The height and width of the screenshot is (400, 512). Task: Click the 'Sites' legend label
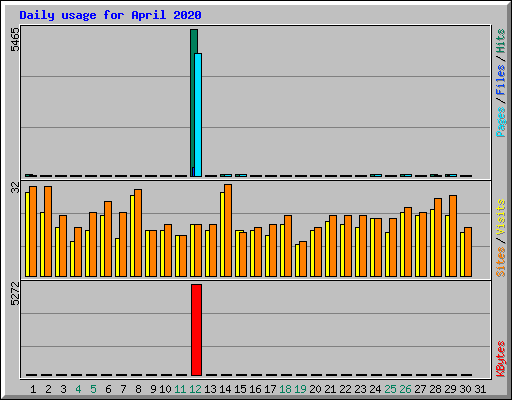[x=501, y=262]
